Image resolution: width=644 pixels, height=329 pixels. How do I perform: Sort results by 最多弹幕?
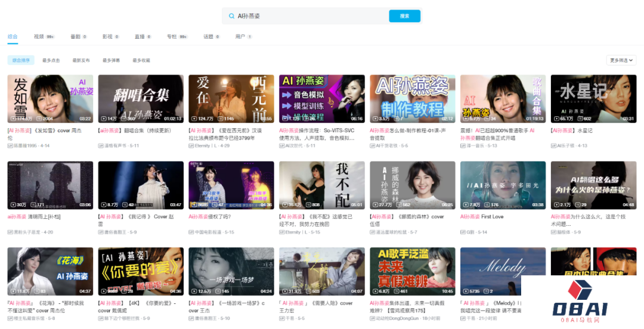111,60
